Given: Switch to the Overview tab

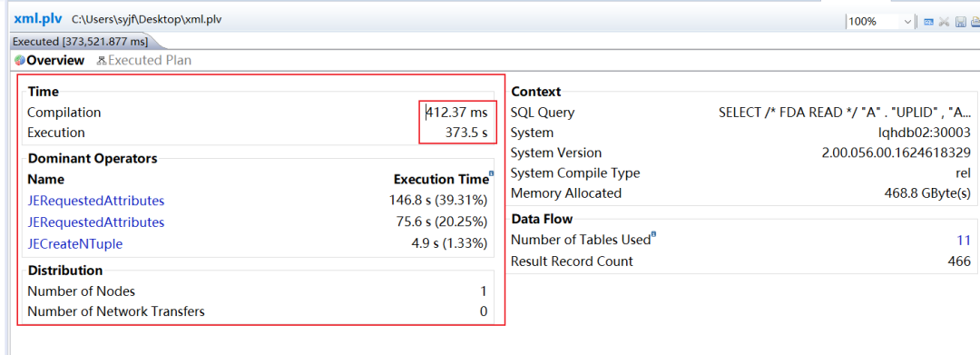Looking at the screenshot, I should 49,61.
